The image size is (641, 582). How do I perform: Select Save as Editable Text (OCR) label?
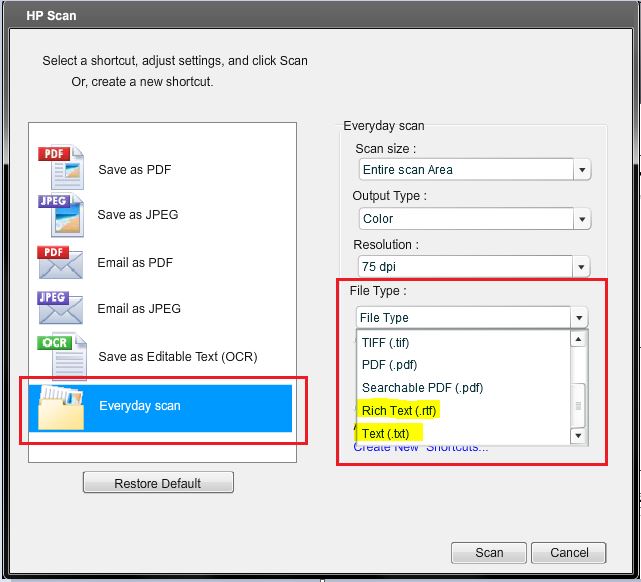[x=178, y=357]
